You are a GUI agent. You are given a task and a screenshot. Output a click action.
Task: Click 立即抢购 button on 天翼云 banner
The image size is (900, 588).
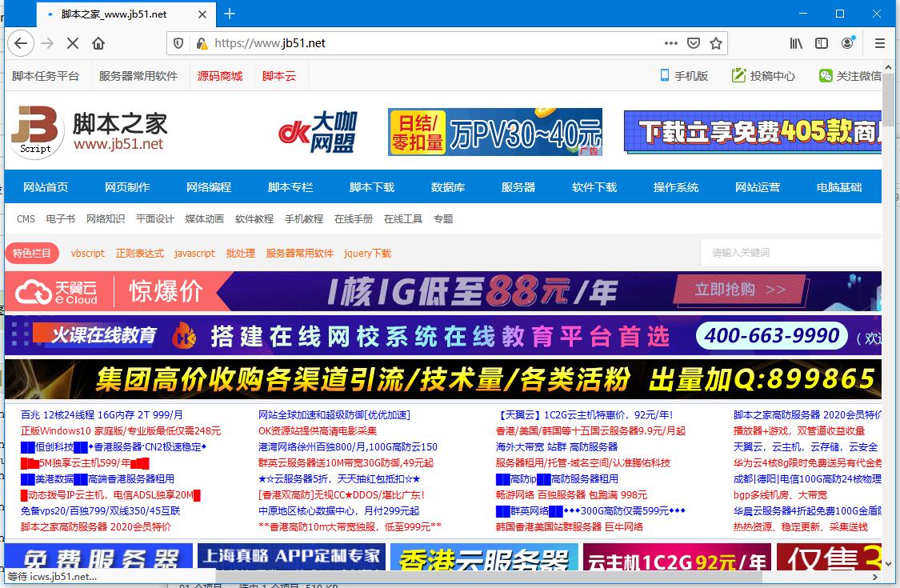[x=741, y=290]
